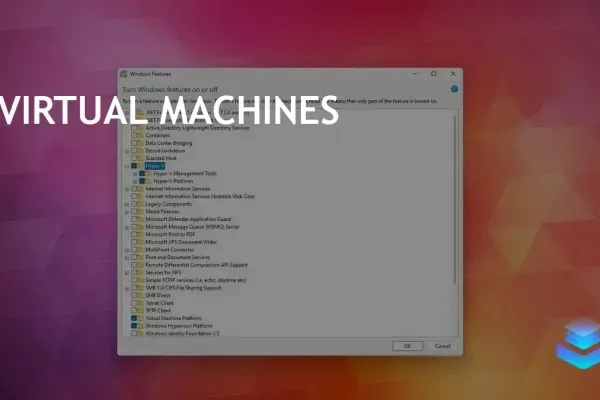
Task: Select "Print and Document Services" text
Action: coord(178,257)
